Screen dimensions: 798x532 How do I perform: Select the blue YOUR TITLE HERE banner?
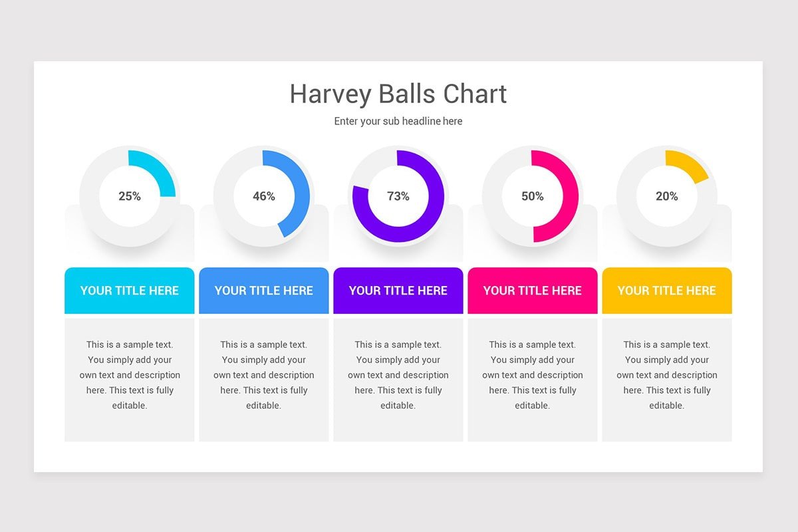point(264,291)
